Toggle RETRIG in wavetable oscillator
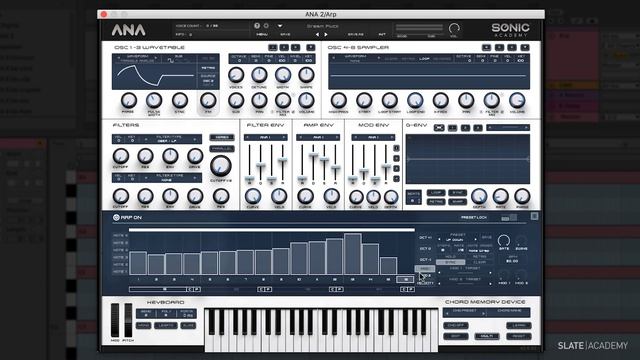640x360 pixels. click(x=208, y=68)
